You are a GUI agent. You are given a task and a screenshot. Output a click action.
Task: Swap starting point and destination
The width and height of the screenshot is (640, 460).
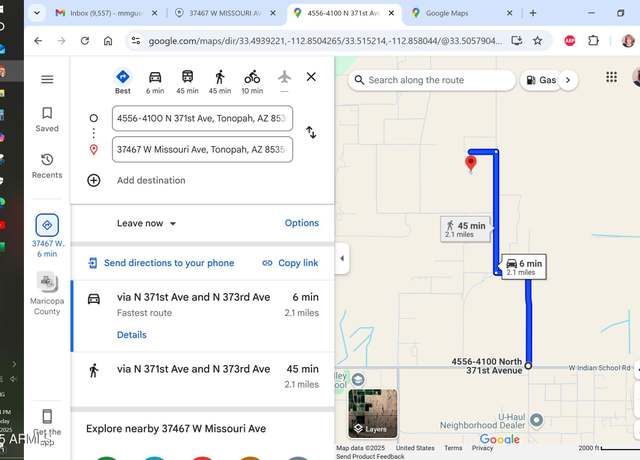[x=311, y=132]
